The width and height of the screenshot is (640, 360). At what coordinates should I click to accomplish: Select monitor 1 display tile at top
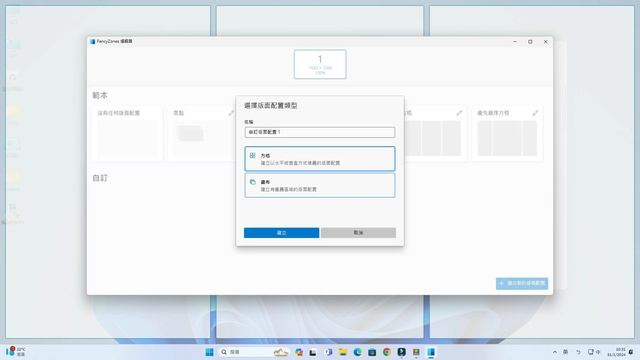click(320, 64)
